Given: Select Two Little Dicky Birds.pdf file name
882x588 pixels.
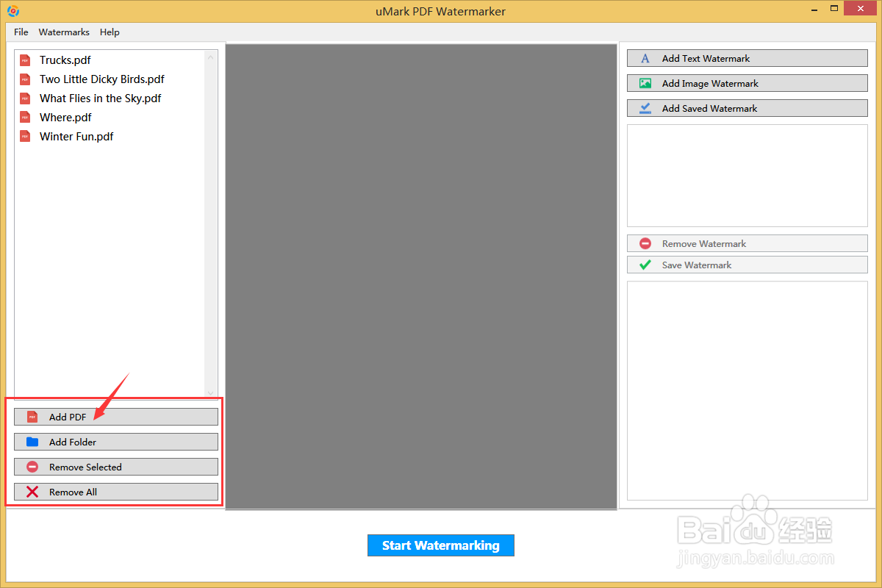Looking at the screenshot, I should [102, 79].
